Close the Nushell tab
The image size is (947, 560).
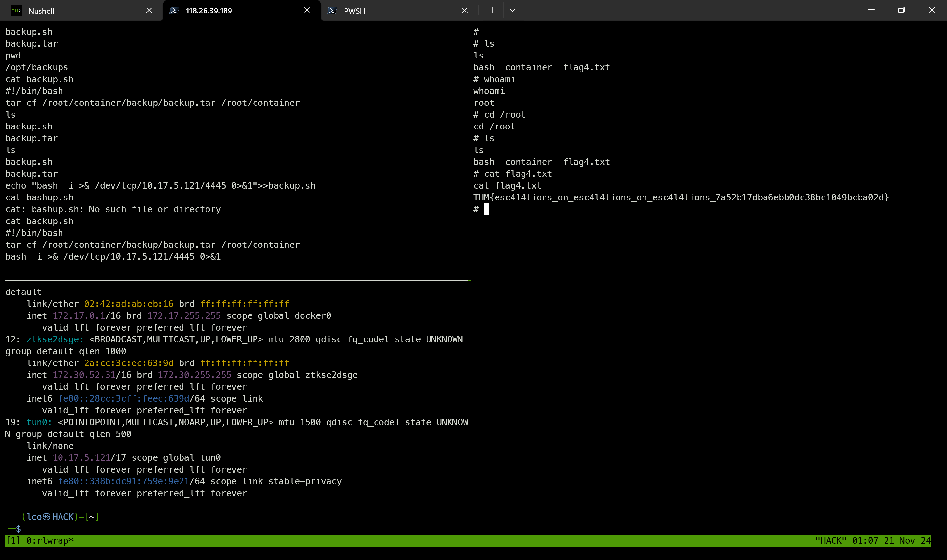tap(149, 11)
